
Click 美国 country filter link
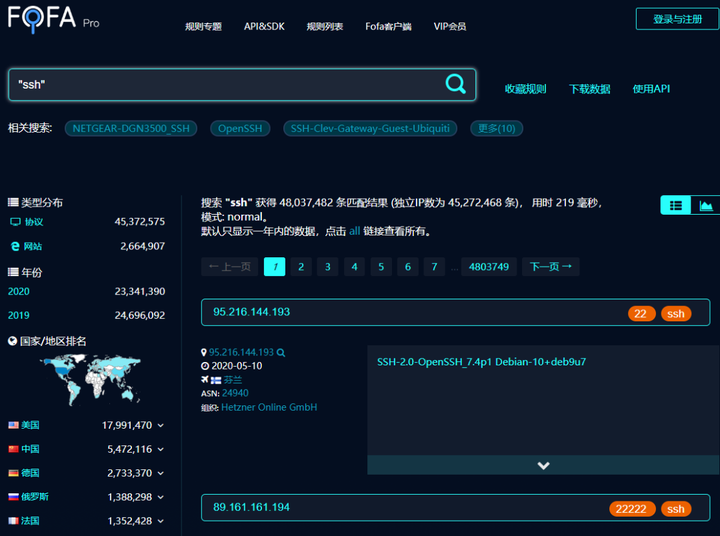[x=30, y=425]
